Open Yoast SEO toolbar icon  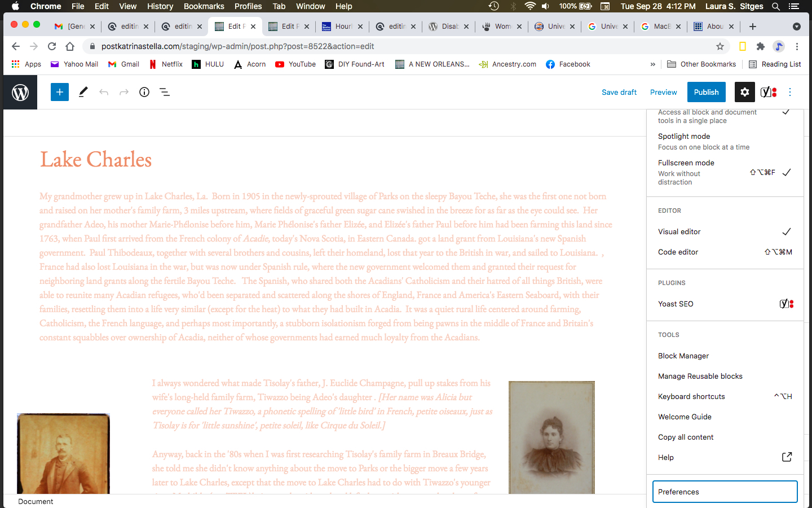coord(769,92)
